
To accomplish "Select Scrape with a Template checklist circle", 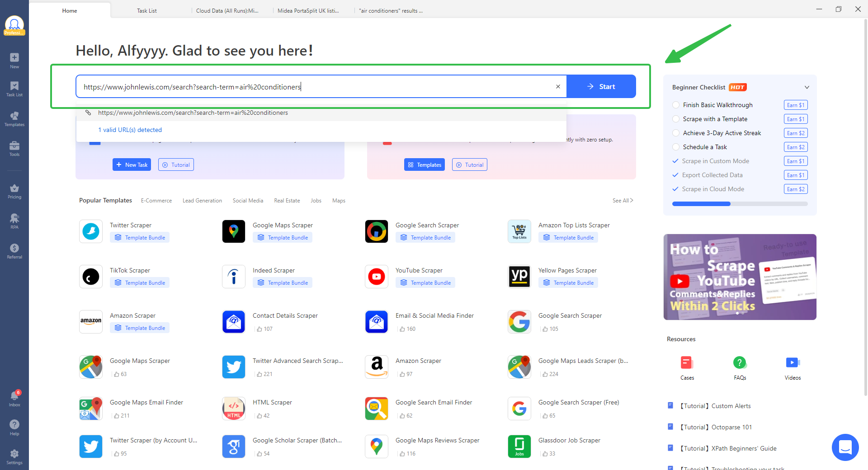I will (676, 119).
